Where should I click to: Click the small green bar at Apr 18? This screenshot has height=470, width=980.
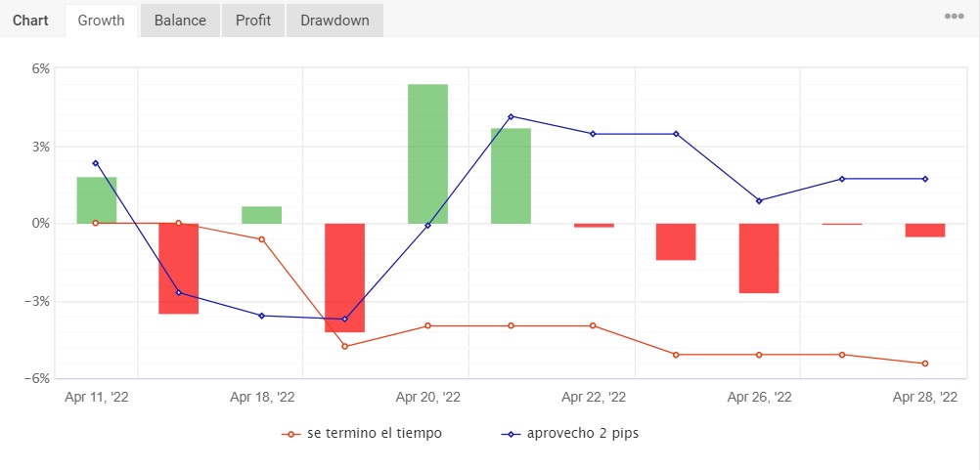[x=262, y=215]
